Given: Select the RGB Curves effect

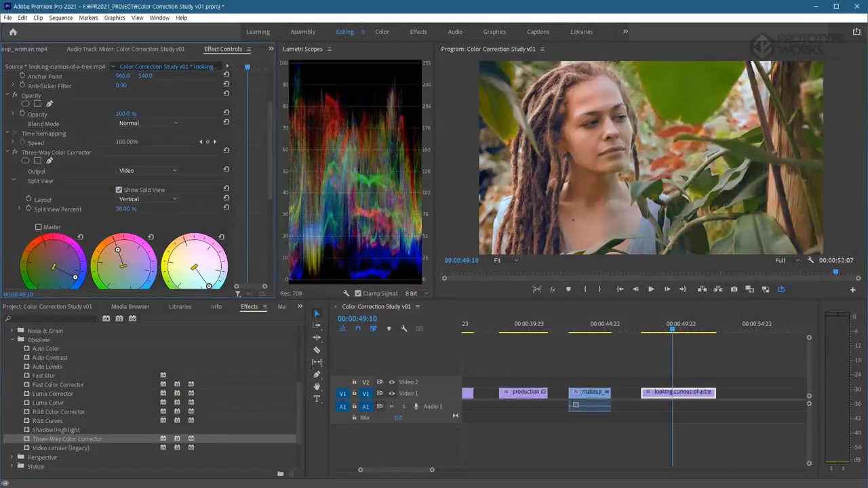Looking at the screenshot, I should [47, 421].
